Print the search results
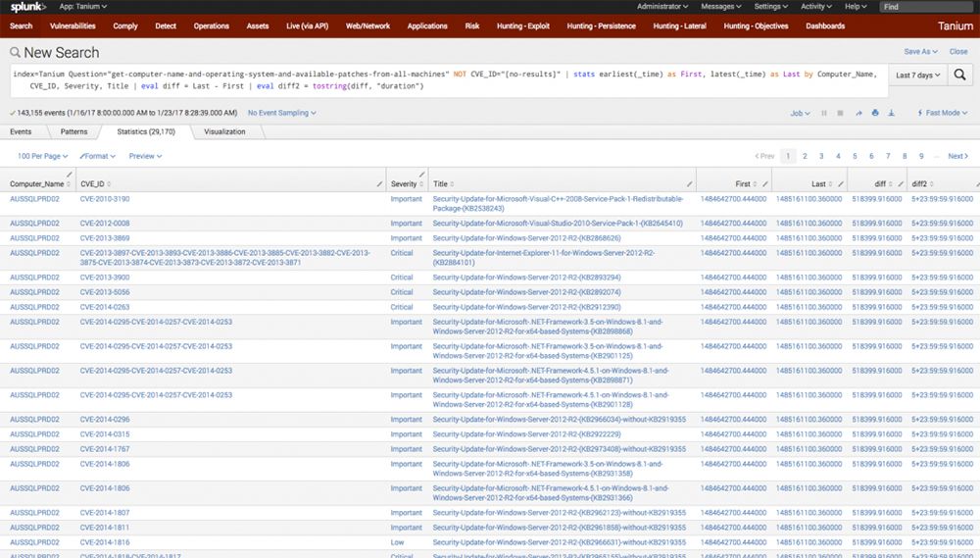Viewport: 980px width, 558px height. click(x=875, y=113)
